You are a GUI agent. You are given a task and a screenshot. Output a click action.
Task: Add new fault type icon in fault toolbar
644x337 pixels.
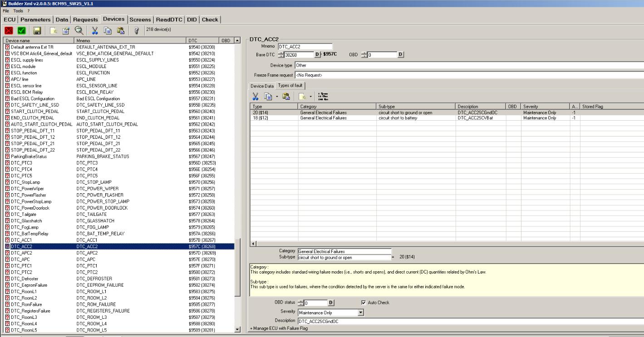(x=302, y=96)
